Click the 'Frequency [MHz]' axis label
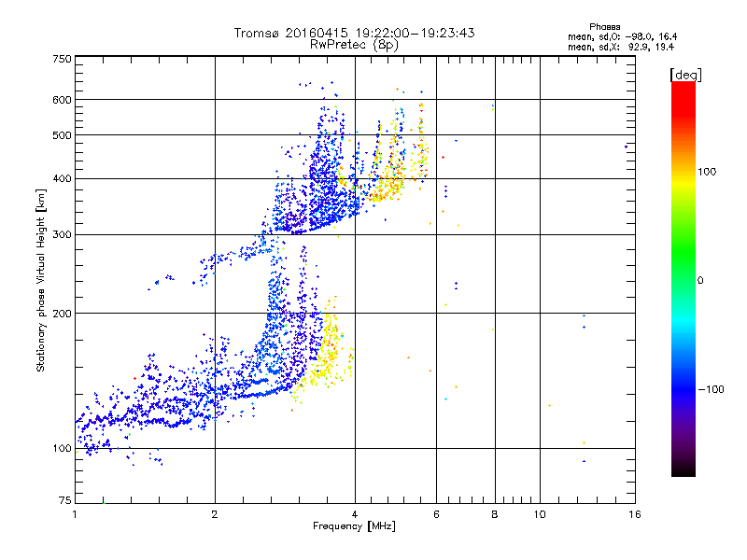The width and height of the screenshot is (747, 560). pos(354,526)
